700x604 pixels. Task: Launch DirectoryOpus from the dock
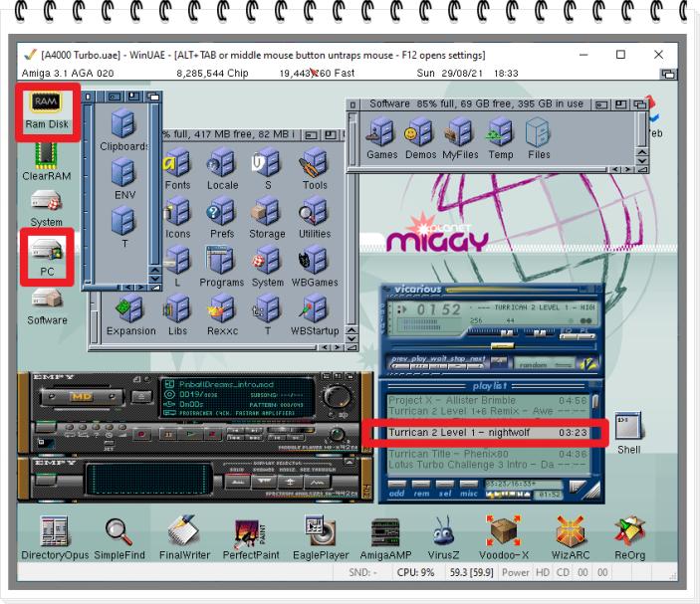pos(55,538)
